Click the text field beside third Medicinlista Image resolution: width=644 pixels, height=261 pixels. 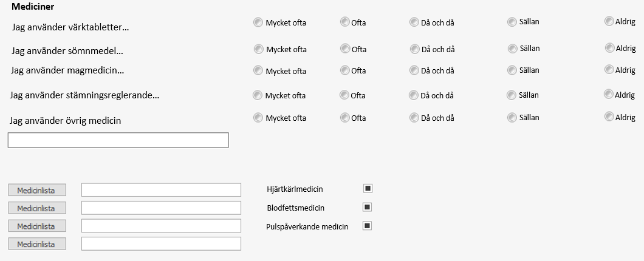coord(161,226)
